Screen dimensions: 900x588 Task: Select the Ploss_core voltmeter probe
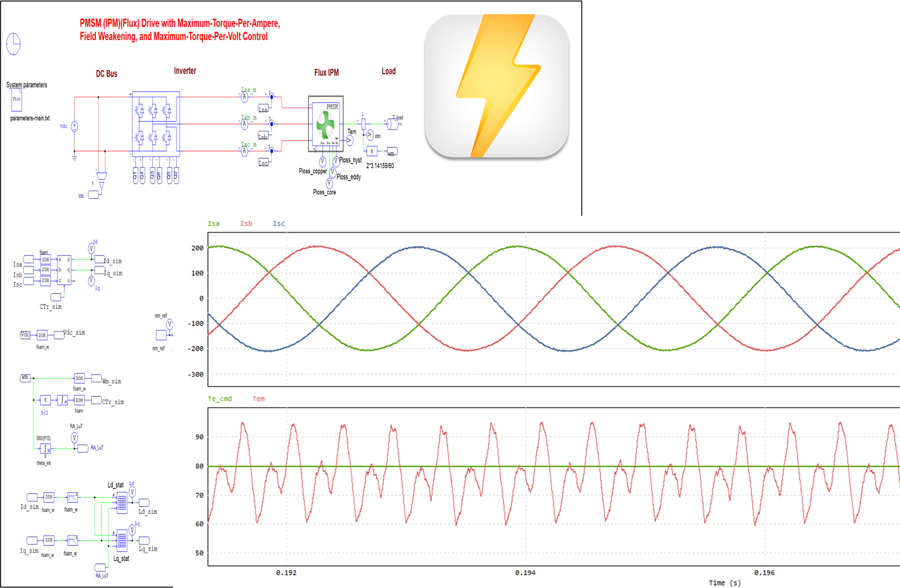[x=329, y=183]
